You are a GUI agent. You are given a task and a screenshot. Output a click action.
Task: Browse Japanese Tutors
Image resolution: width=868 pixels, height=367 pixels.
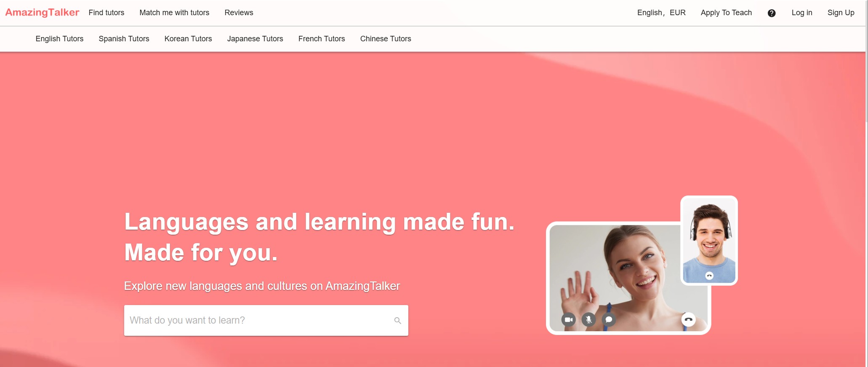(255, 39)
